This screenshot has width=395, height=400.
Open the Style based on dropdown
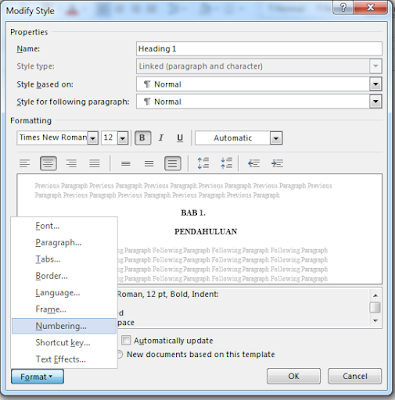(x=376, y=84)
